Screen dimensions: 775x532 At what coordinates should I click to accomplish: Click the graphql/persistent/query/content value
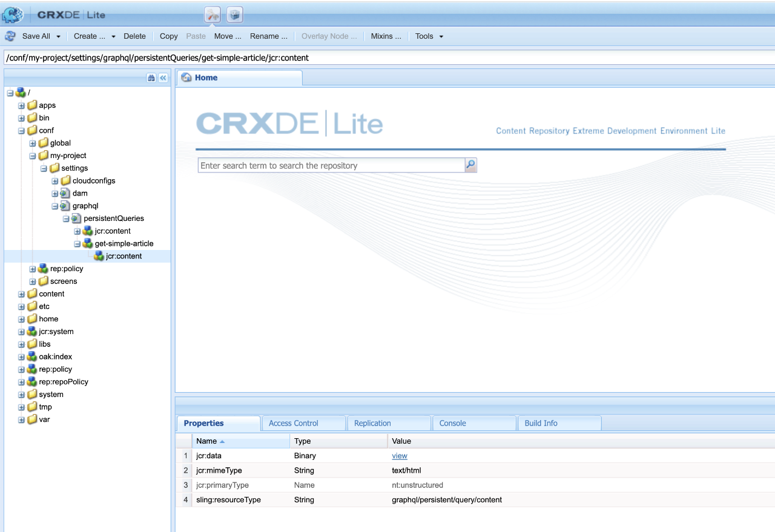point(447,500)
